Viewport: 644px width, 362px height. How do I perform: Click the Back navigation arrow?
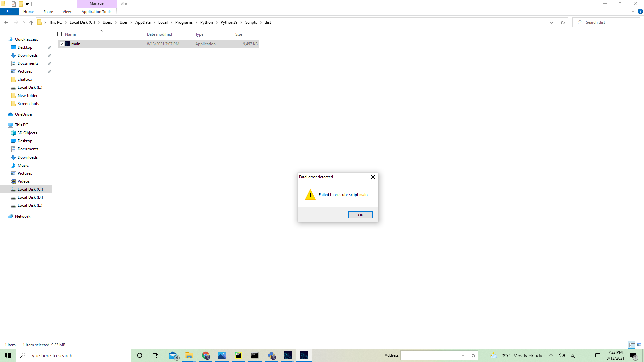(x=6, y=22)
